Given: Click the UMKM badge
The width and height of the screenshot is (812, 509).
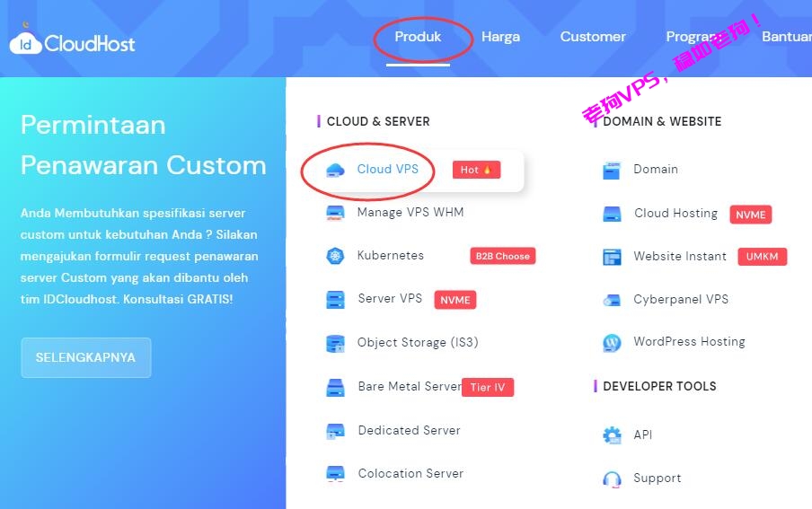Looking at the screenshot, I should (763, 257).
